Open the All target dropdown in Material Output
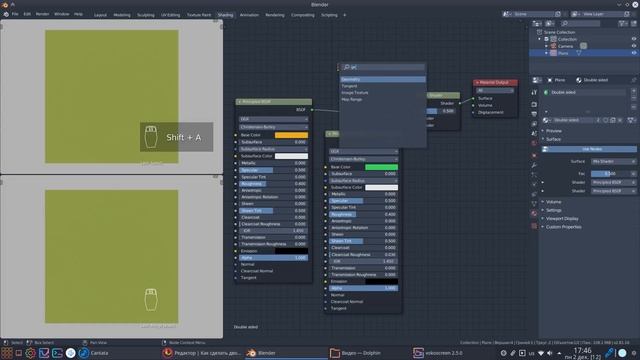Image resolution: width=640 pixels, height=360 pixels. 495,91
